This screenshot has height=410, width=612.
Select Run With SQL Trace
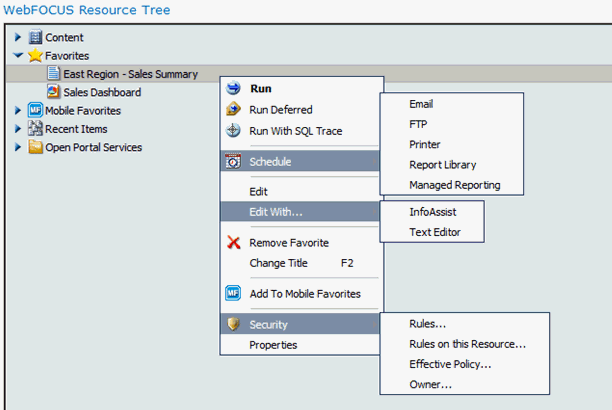click(x=301, y=131)
